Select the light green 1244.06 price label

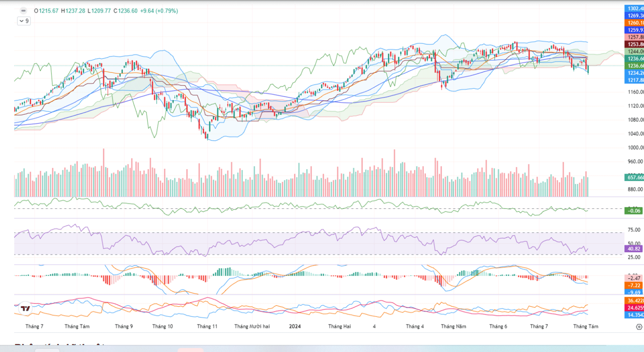634,51
